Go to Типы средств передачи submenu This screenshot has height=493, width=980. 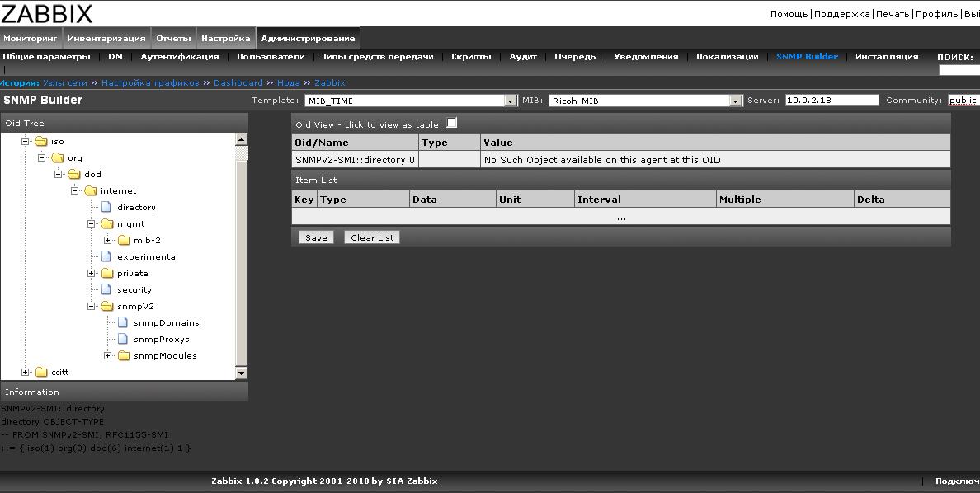378,56
